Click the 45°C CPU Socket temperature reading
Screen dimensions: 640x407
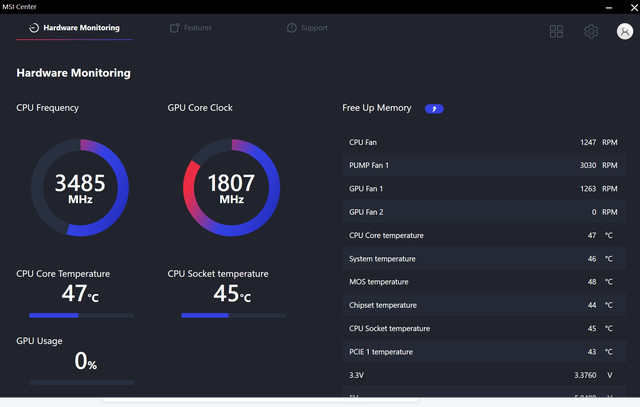coord(232,294)
